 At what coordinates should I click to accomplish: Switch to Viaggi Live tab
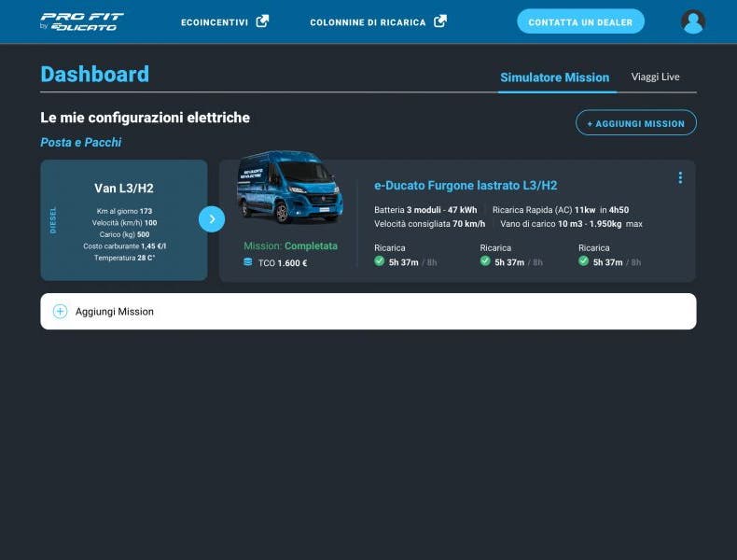click(x=655, y=77)
